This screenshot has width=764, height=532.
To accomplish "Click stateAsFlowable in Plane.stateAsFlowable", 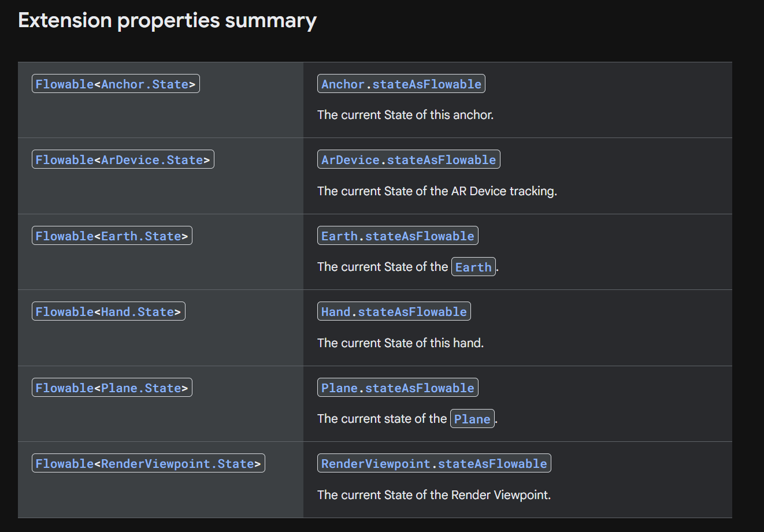I will (x=420, y=388).
